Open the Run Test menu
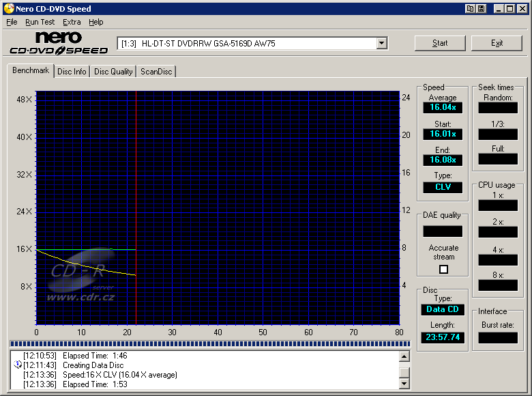 pyautogui.click(x=40, y=22)
